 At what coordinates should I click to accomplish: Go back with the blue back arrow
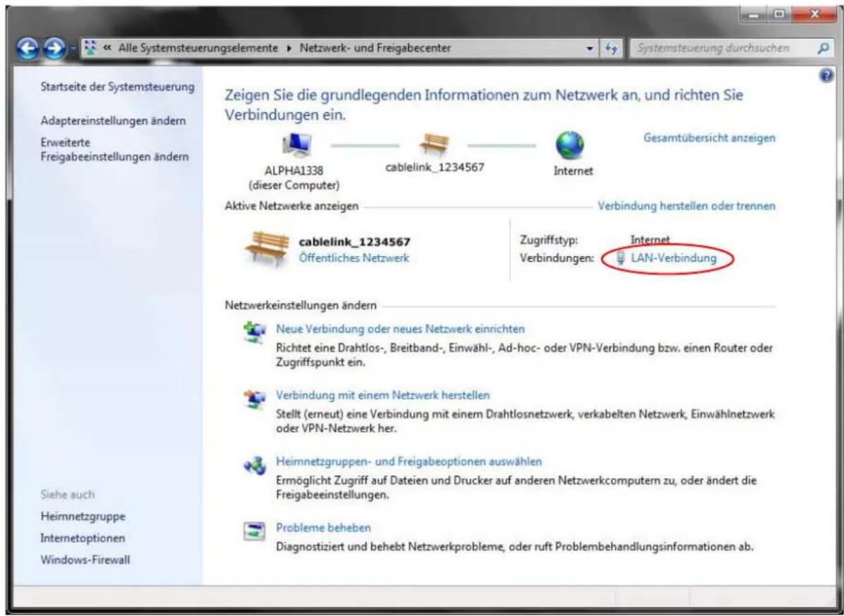[x=28, y=49]
